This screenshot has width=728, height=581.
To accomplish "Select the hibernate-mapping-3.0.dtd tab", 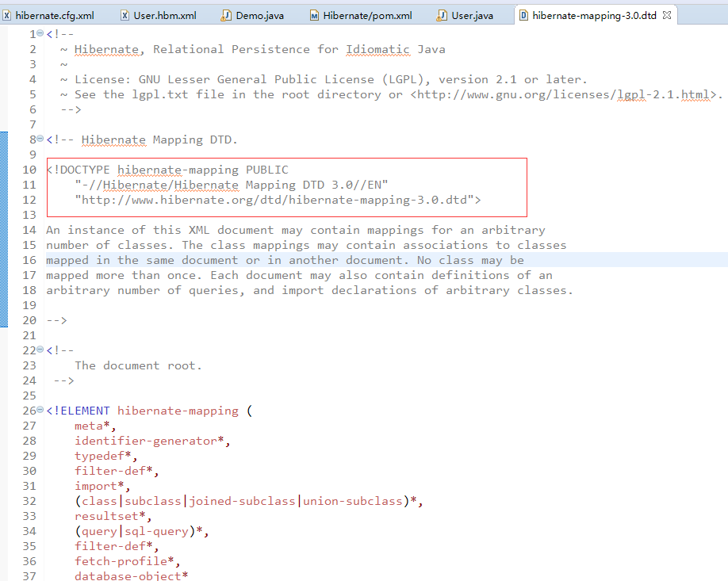I will point(594,15).
